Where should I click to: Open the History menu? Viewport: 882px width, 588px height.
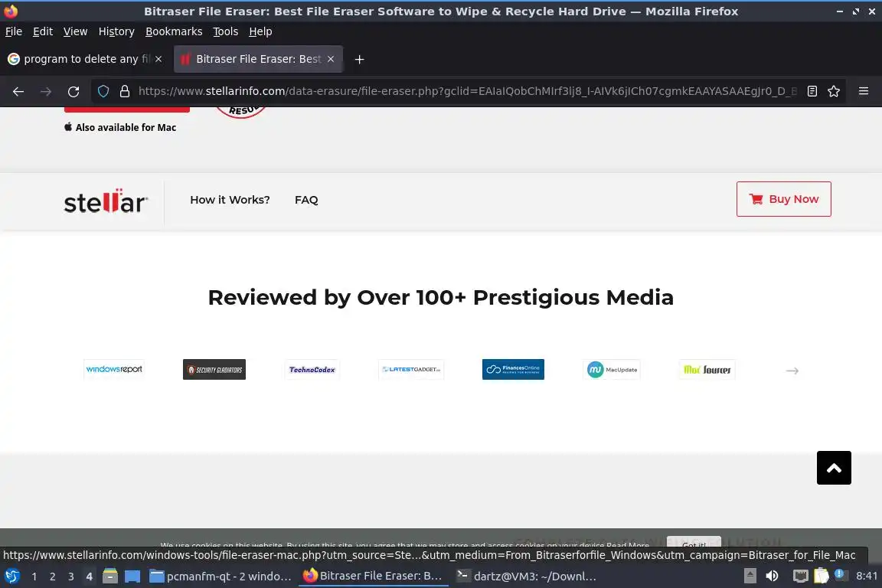tap(116, 31)
